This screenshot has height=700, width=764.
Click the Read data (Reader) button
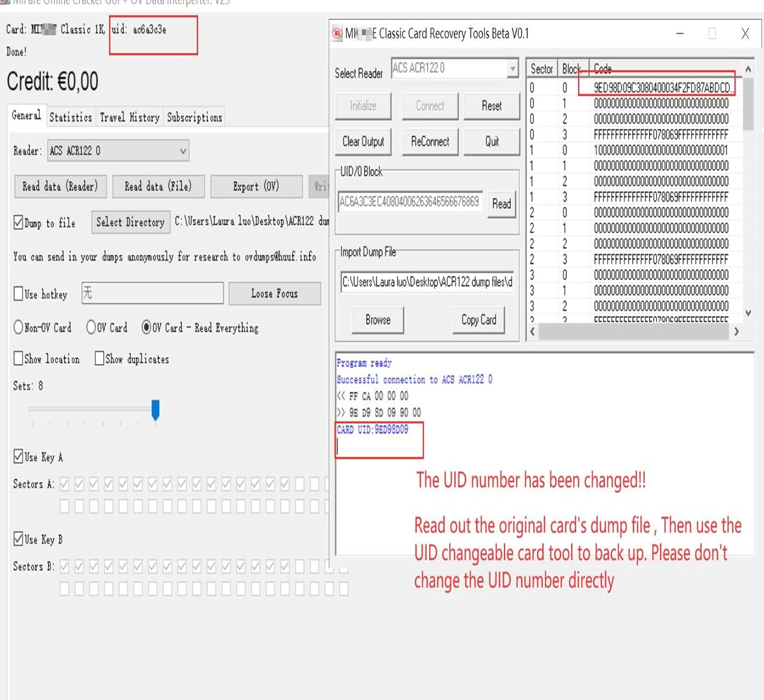(x=60, y=186)
